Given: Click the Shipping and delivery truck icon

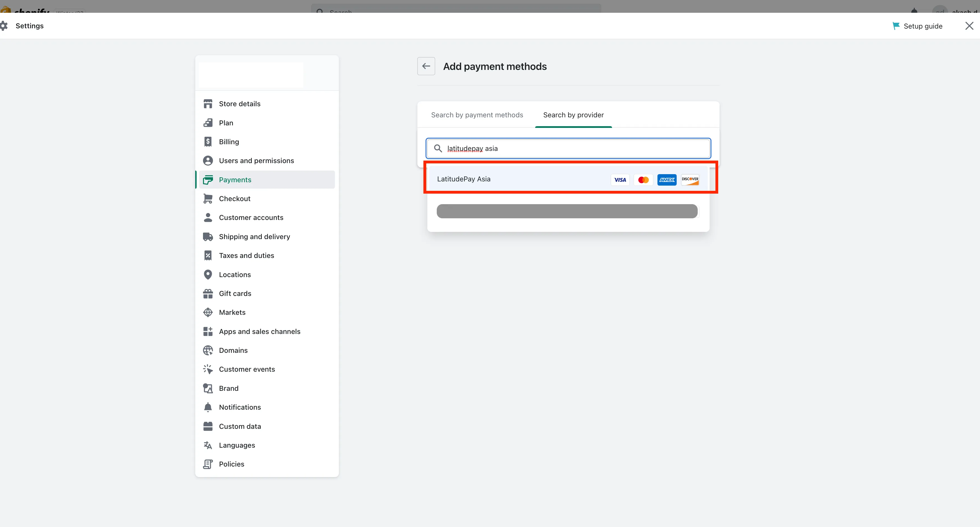Looking at the screenshot, I should tap(208, 237).
